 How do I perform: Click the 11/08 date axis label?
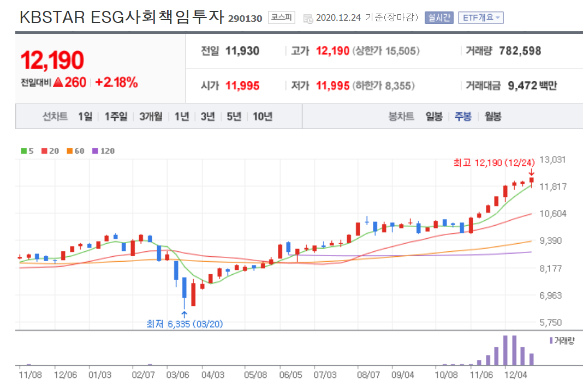30,375
